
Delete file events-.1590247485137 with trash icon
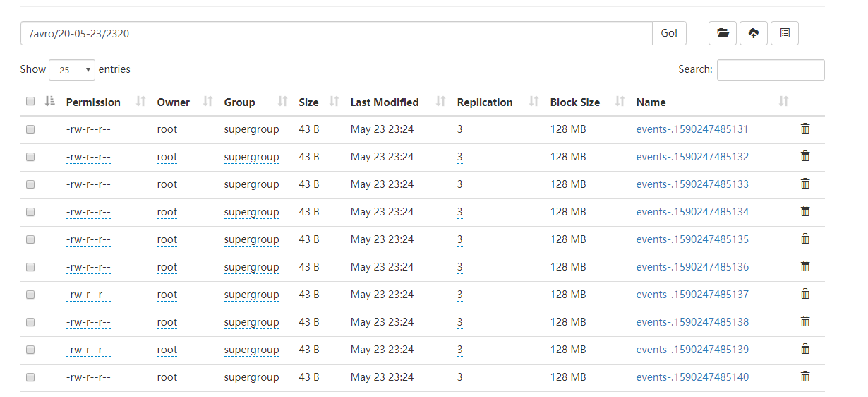point(805,294)
